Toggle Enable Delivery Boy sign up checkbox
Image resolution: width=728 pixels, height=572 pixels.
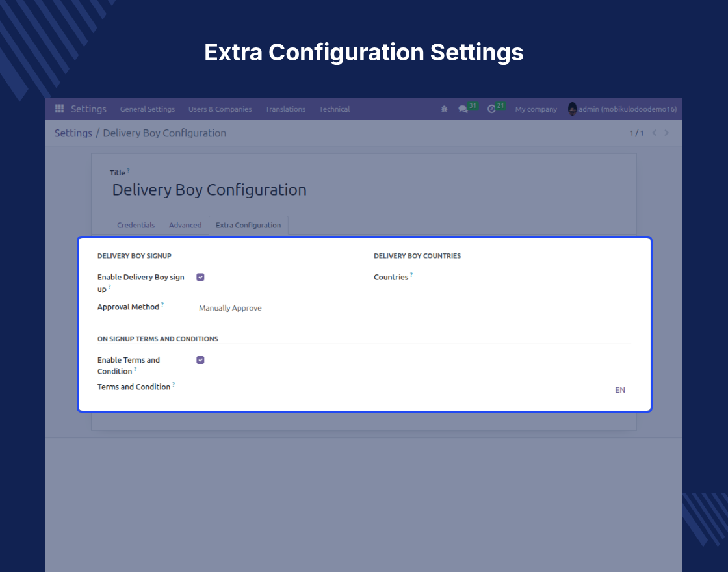tap(201, 277)
